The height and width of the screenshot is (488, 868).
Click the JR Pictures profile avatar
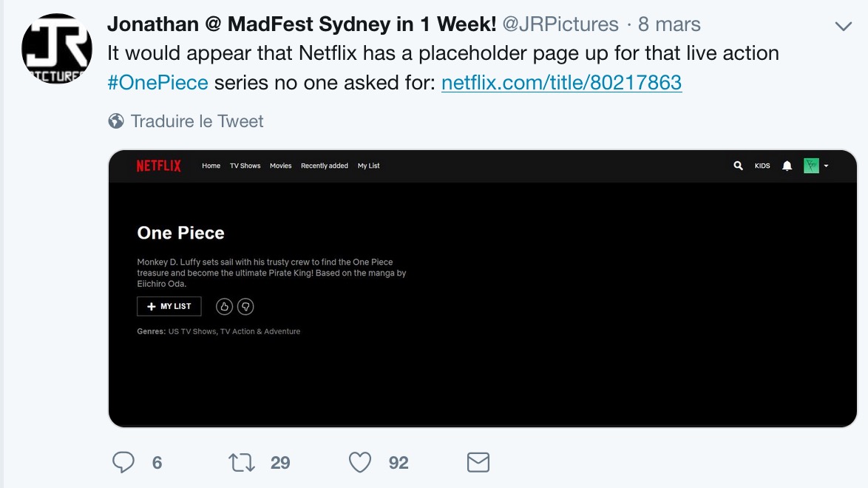click(x=57, y=49)
